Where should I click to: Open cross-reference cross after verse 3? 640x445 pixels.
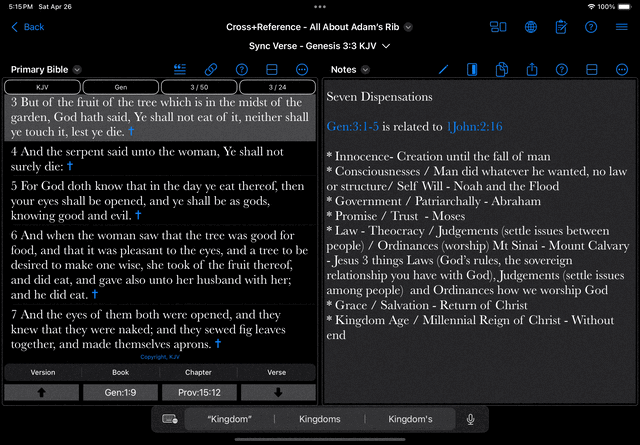click(131, 131)
